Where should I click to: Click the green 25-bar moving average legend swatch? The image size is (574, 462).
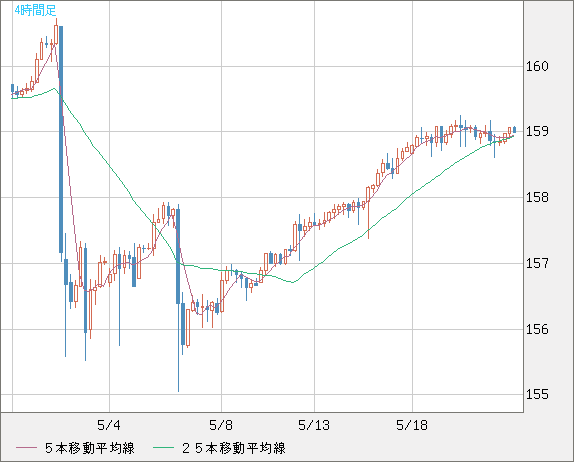[163, 448]
